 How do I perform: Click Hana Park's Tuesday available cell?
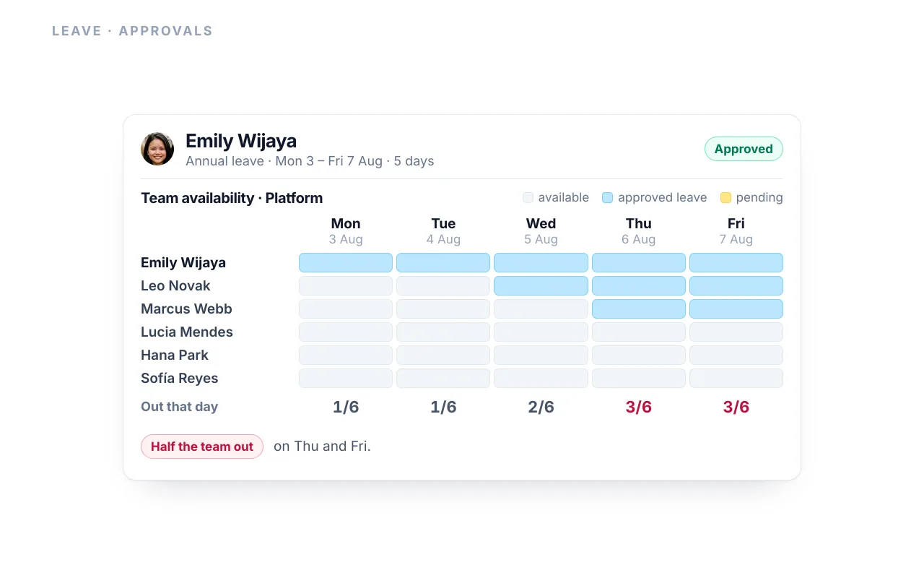(x=443, y=355)
